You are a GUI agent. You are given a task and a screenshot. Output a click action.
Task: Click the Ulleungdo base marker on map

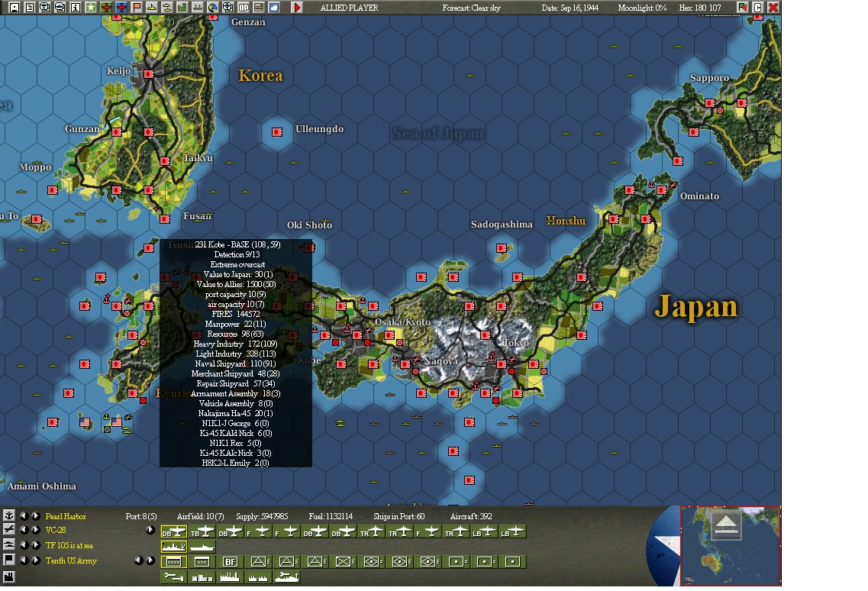tap(277, 132)
